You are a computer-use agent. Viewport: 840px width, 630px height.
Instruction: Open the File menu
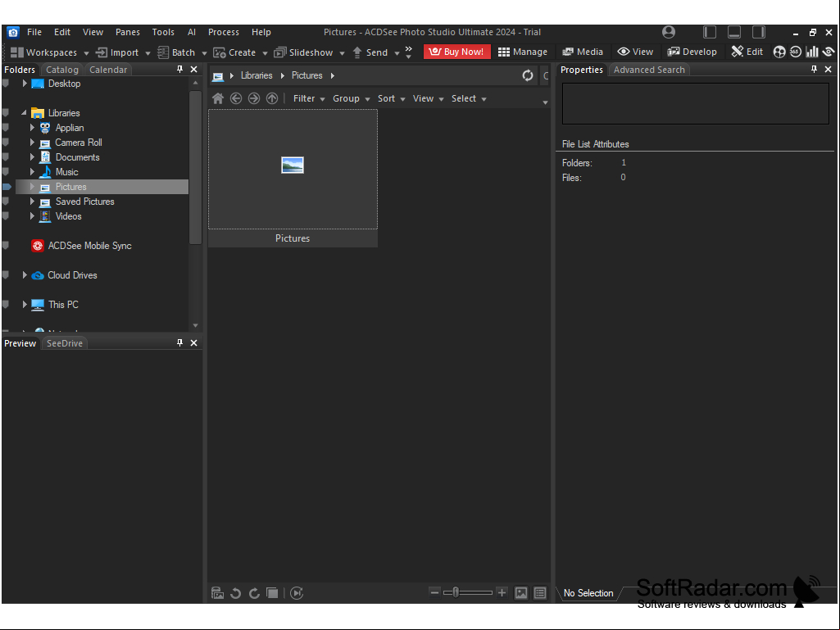click(34, 32)
